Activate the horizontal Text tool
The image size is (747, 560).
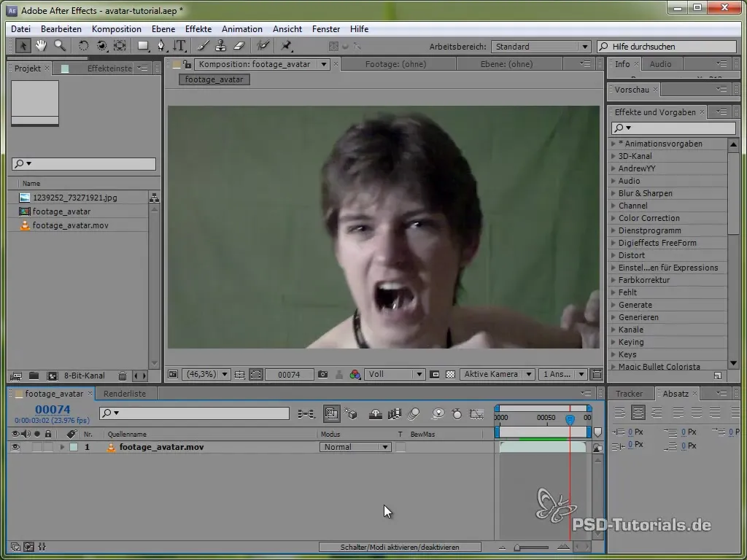click(x=179, y=46)
